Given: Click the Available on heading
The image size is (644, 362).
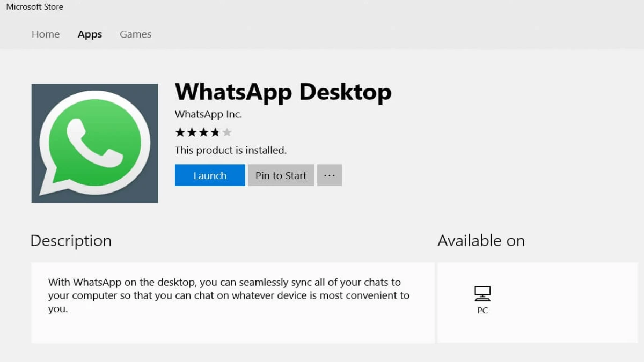Looking at the screenshot, I should pos(481,241).
